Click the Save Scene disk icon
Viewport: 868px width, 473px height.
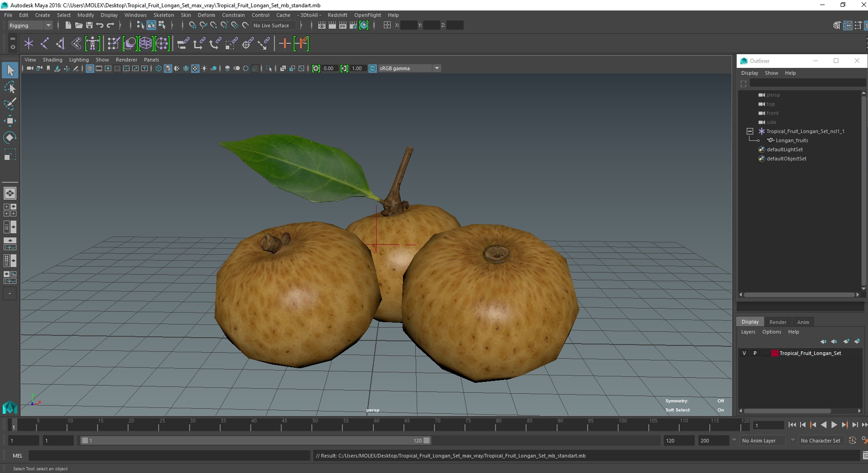(x=89, y=26)
